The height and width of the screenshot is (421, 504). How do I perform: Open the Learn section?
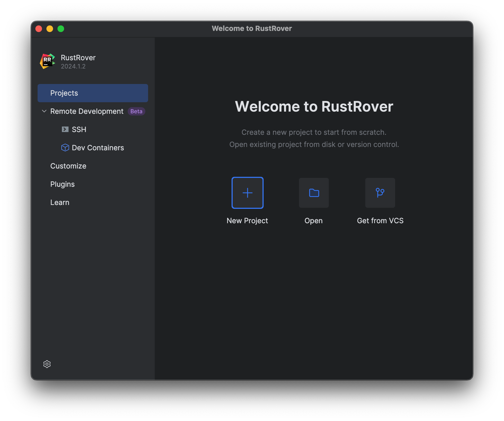click(60, 202)
